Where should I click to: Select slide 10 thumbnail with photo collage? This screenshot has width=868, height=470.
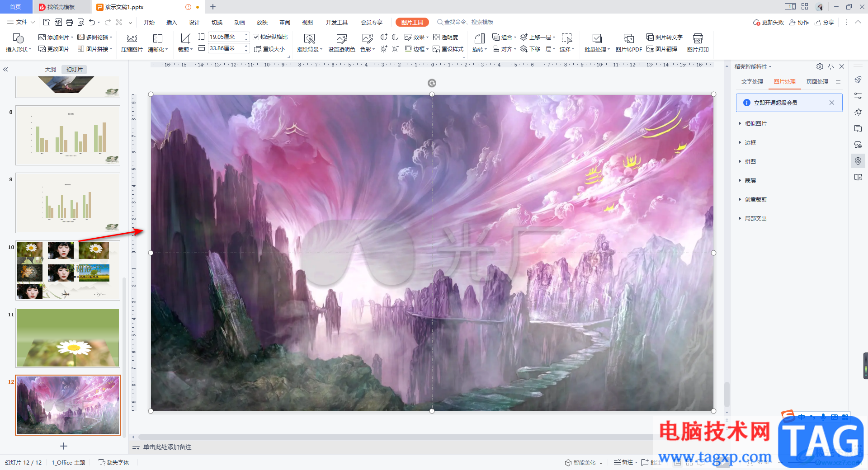(x=68, y=270)
